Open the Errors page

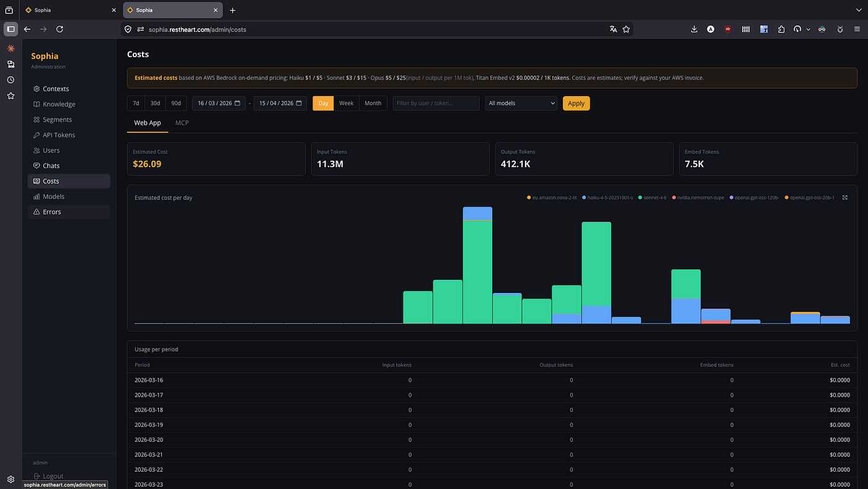coord(69,212)
